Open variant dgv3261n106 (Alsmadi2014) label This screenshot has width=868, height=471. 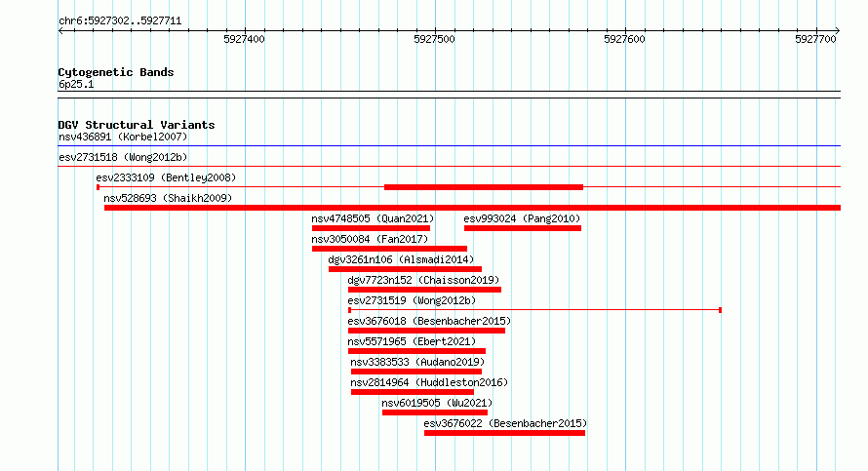[401, 259]
